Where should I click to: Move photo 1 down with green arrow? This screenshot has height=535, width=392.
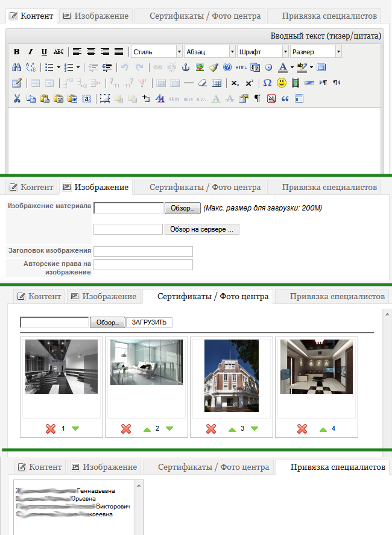point(75,429)
